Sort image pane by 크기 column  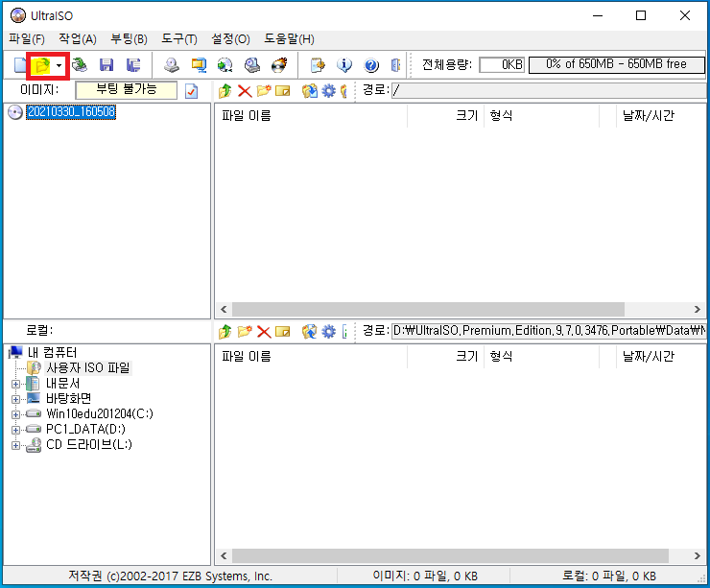tap(445, 116)
